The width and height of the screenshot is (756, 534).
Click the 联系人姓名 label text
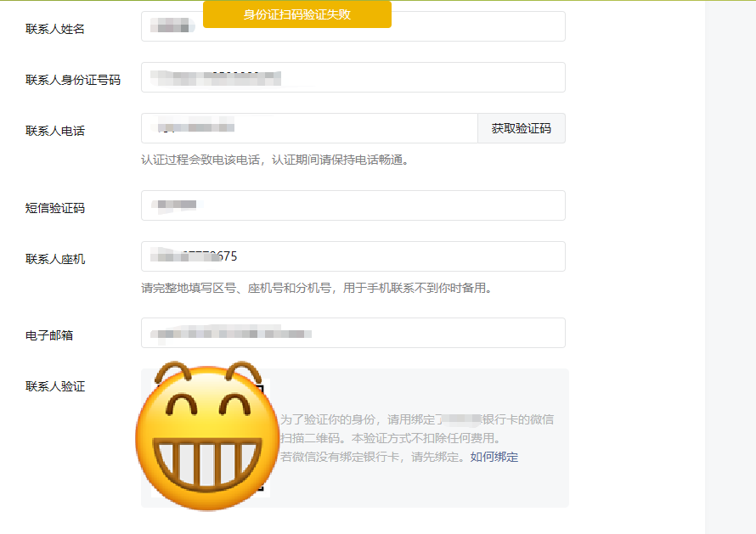point(55,29)
